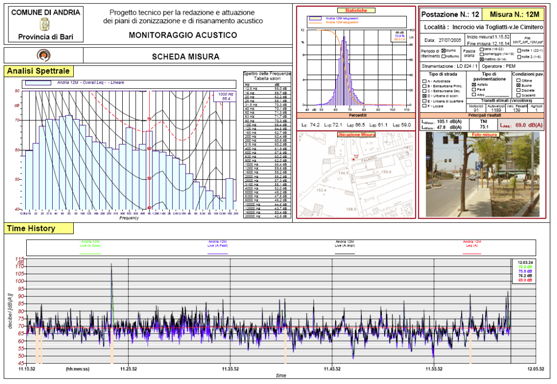Open the street photo of the intersection
Image resolution: width=557 pixels, height=384 pixels.
click(x=482, y=174)
